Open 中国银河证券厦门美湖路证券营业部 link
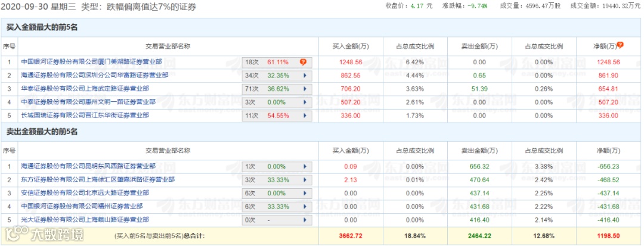This screenshot has width=644, height=246. click(92, 62)
